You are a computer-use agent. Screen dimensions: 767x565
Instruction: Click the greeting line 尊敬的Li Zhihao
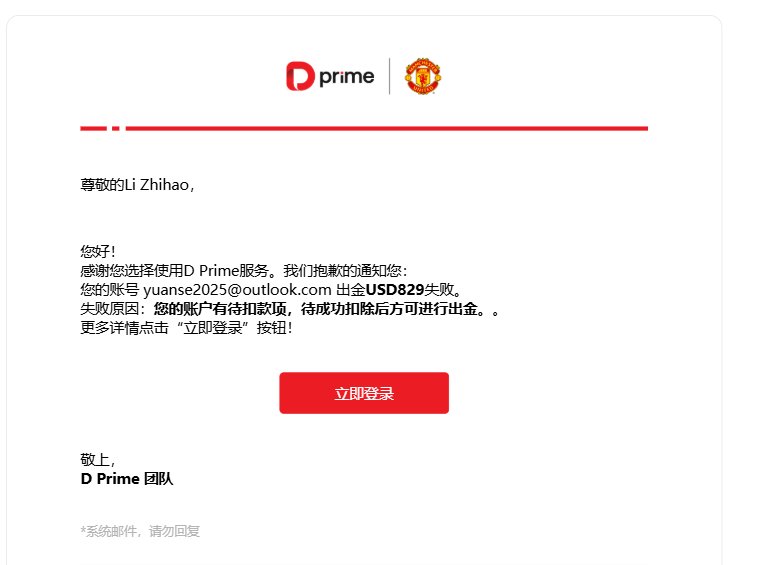point(137,184)
